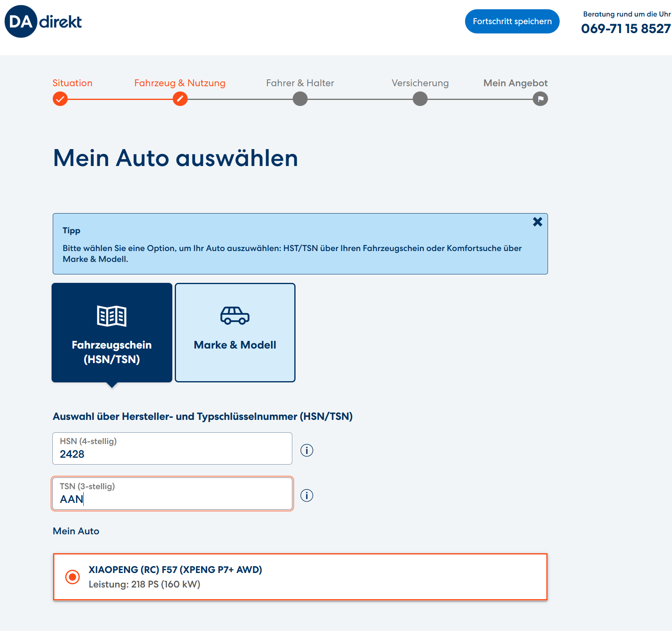The image size is (672, 631).
Task: Click the Beratung rund um die Uhr text
Action: pyautogui.click(x=627, y=14)
